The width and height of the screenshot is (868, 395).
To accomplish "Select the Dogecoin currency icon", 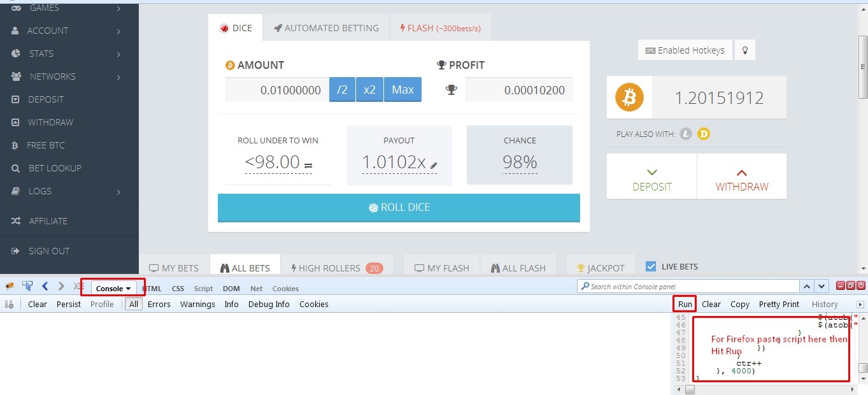I will click(702, 134).
